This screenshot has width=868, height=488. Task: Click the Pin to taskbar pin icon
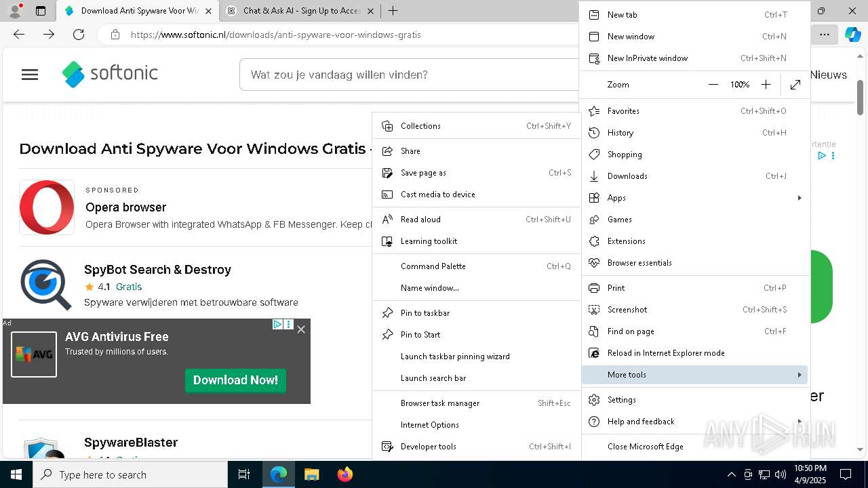[388, 313]
